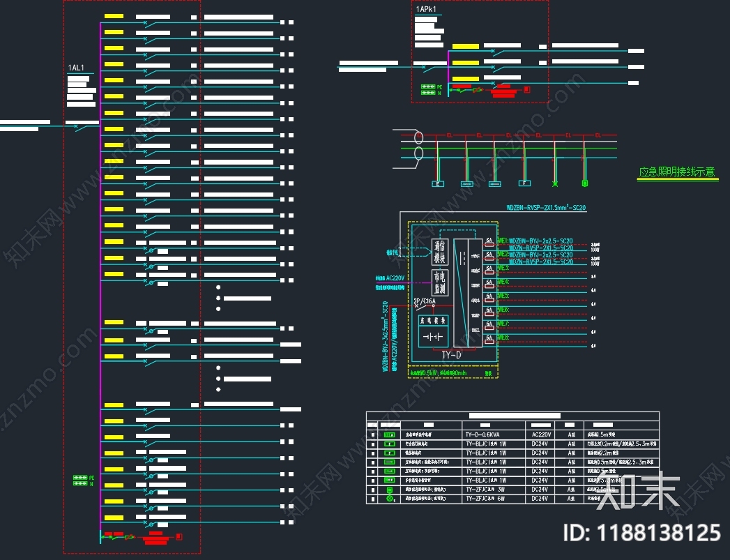Select the WE5 circuit label
The image size is (730, 560).
[x=503, y=296]
